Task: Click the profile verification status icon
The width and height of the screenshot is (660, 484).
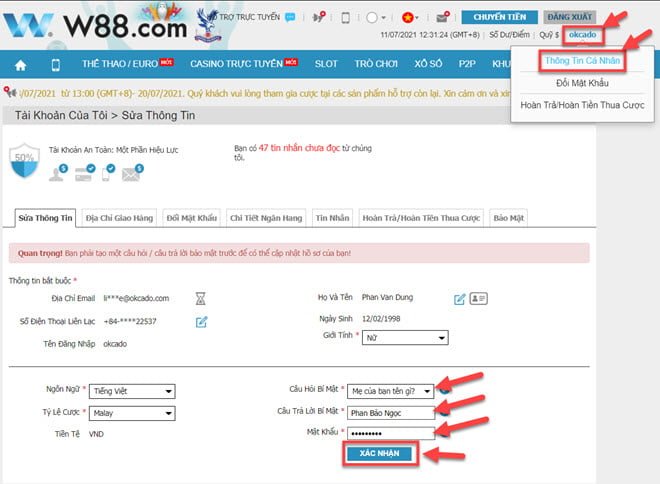Action: point(58,173)
